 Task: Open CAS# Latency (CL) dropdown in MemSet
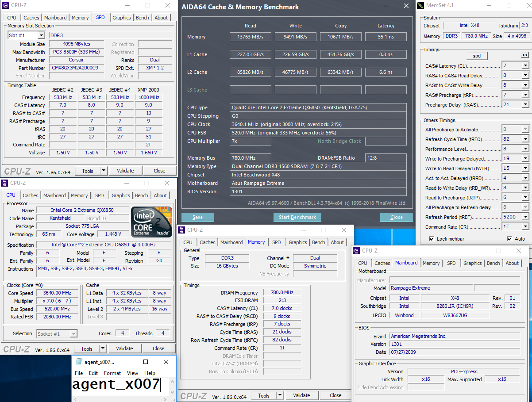(525, 66)
